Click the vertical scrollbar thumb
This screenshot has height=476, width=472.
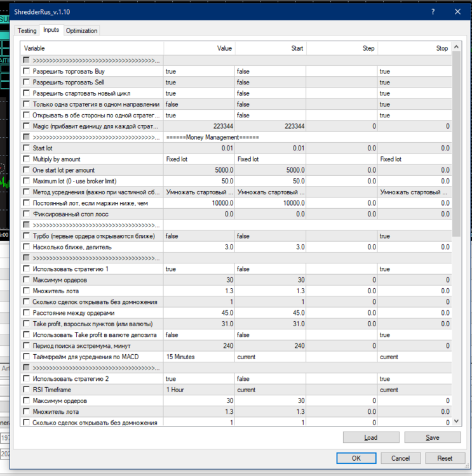(x=456, y=143)
